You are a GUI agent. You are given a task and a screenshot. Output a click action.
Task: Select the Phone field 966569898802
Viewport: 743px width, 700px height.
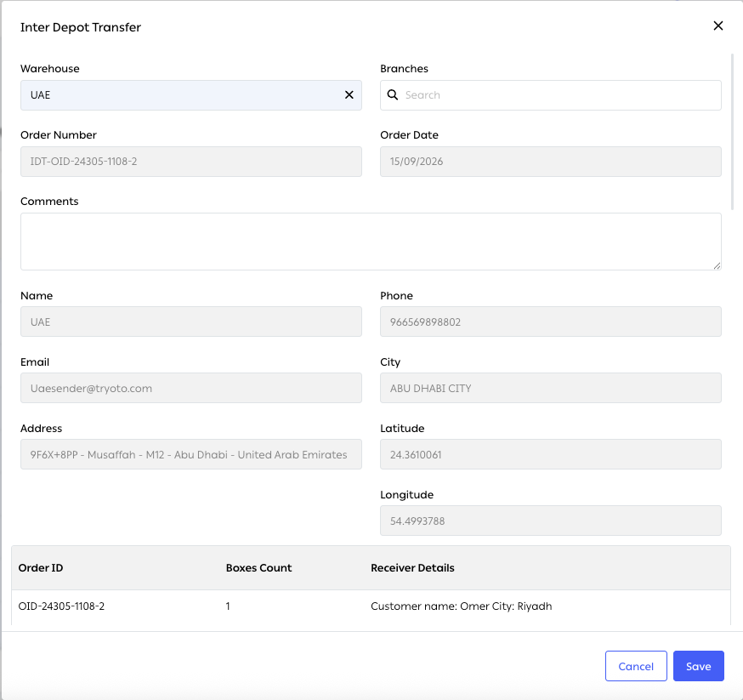point(551,322)
